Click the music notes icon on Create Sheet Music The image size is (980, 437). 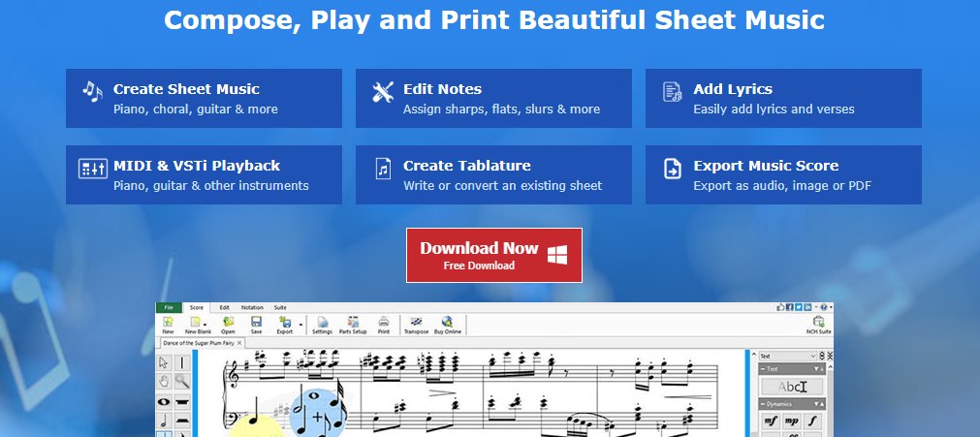[92, 92]
